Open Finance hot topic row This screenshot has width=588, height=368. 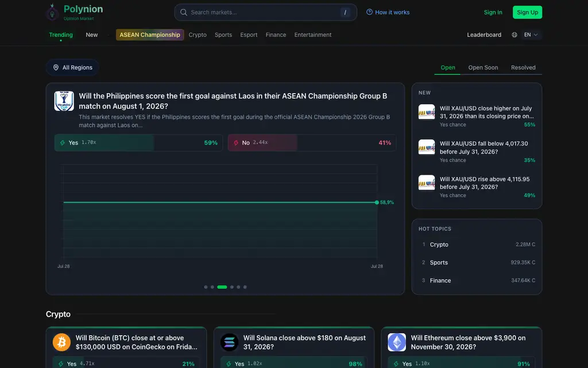[x=477, y=281]
